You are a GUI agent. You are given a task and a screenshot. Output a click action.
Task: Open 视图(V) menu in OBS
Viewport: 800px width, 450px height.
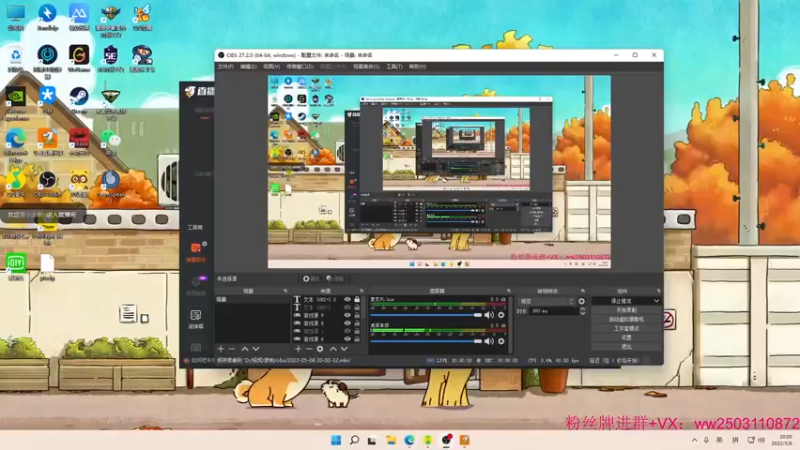271,66
